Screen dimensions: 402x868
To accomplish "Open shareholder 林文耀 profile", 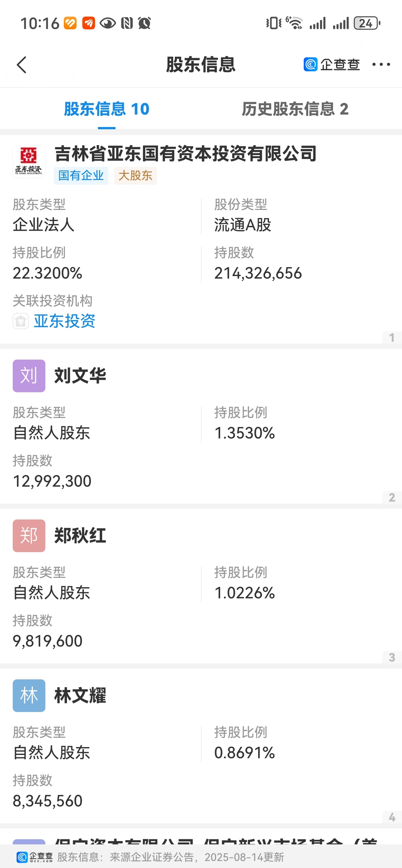I will coord(80,695).
